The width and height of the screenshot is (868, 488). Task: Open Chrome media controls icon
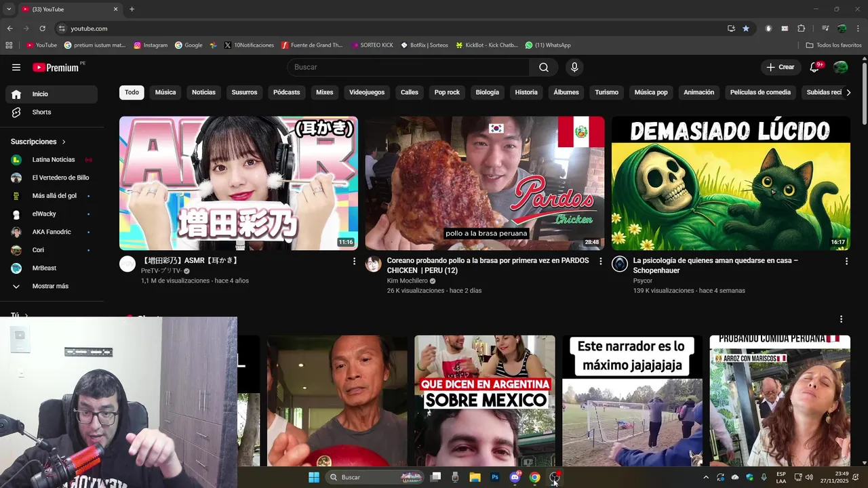pos(825,28)
